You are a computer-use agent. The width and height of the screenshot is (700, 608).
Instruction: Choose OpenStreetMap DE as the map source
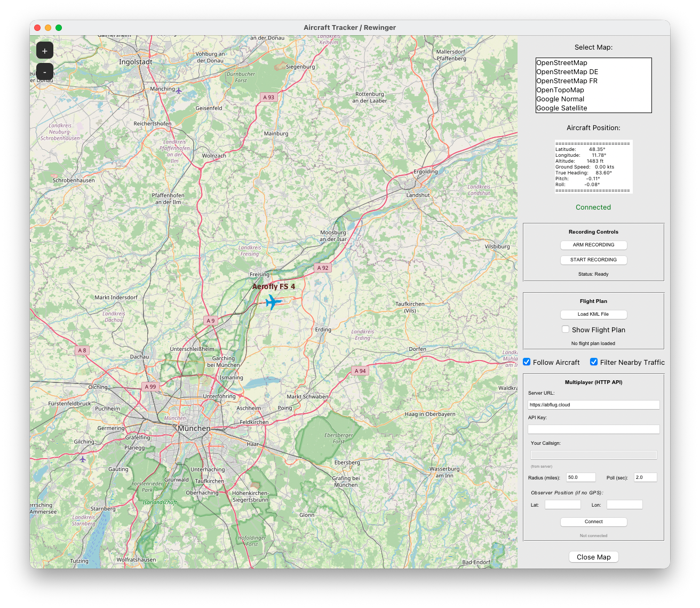[567, 71]
